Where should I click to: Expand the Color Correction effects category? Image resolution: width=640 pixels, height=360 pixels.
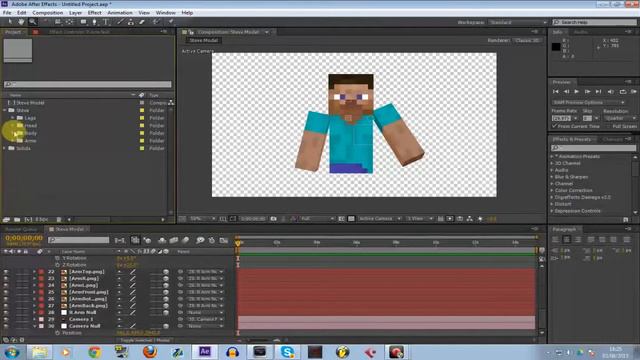coord(552,191)
